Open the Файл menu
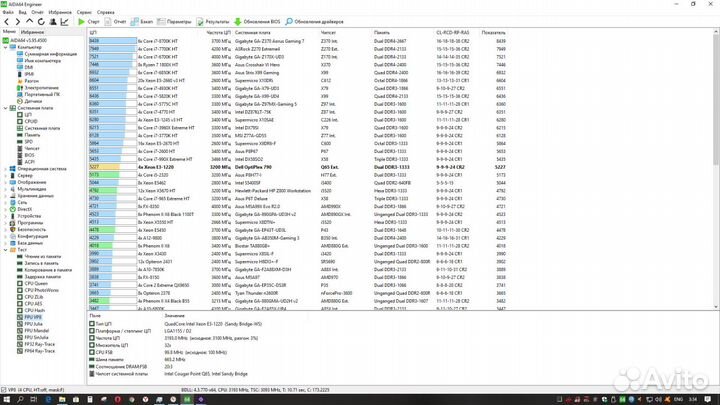The width and height of the screenshot is (720, 405). click(x=8, y=12)
